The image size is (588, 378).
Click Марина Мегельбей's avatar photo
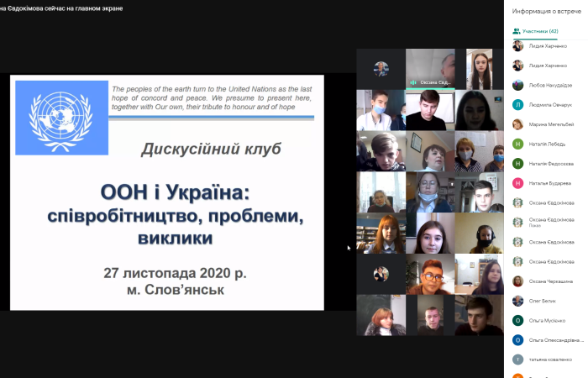coord(518,124)
